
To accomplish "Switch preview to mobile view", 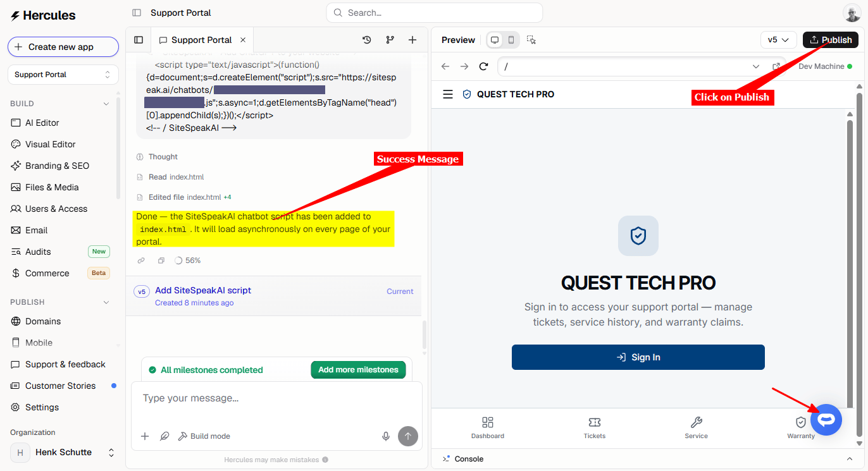I will (x=511, y=40).
